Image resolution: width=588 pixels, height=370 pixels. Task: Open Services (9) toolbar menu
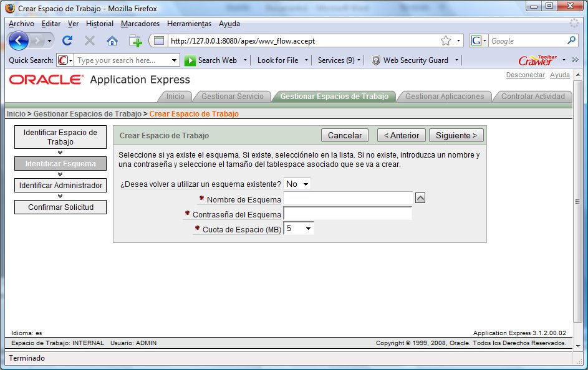pos(338,60)
